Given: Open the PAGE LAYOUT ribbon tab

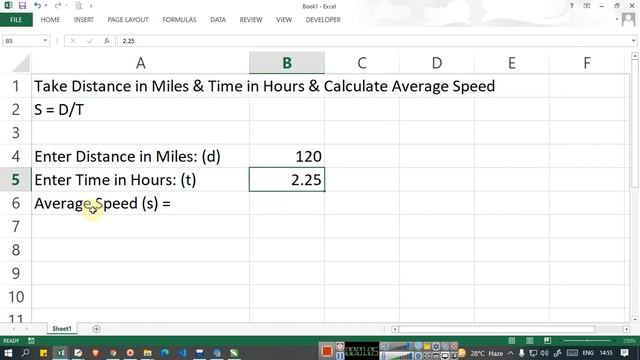Looking at the screenshot, I should (x=128, y=20).
